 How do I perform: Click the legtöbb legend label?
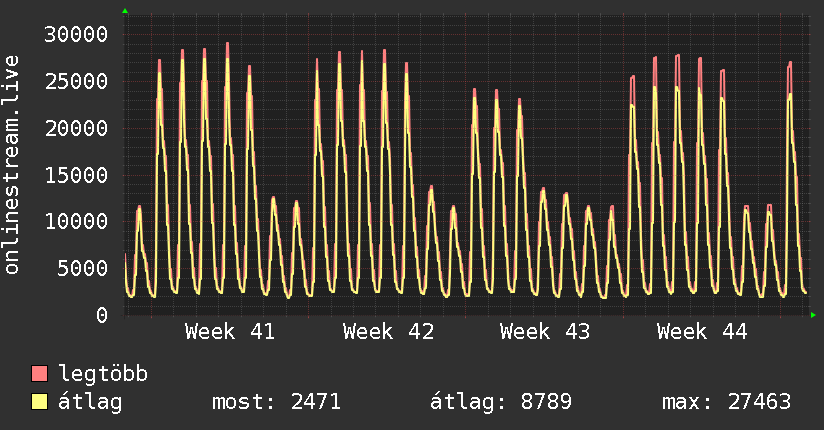click(103, 373)
